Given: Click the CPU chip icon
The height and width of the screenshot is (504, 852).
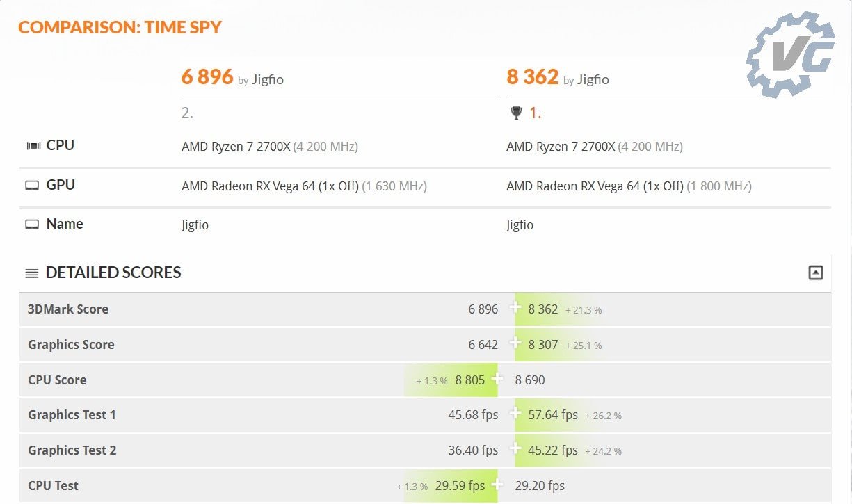Looking at the screenshot, I should [33, 146].
